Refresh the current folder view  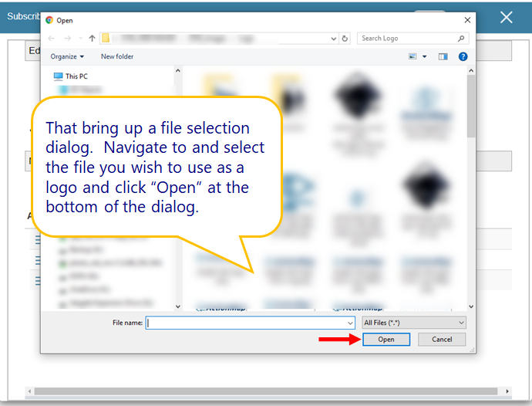345,38
